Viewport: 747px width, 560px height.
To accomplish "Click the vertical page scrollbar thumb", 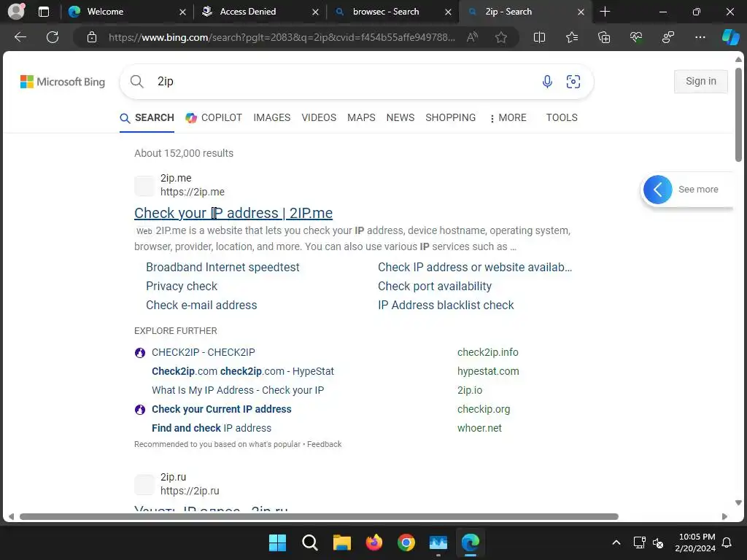I will (x=738, y=114).
